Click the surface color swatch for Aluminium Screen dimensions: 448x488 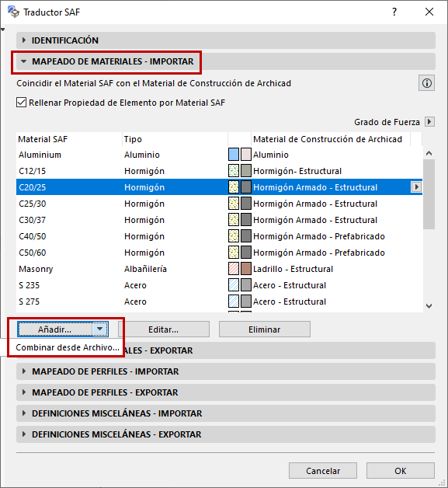point(246,155)
